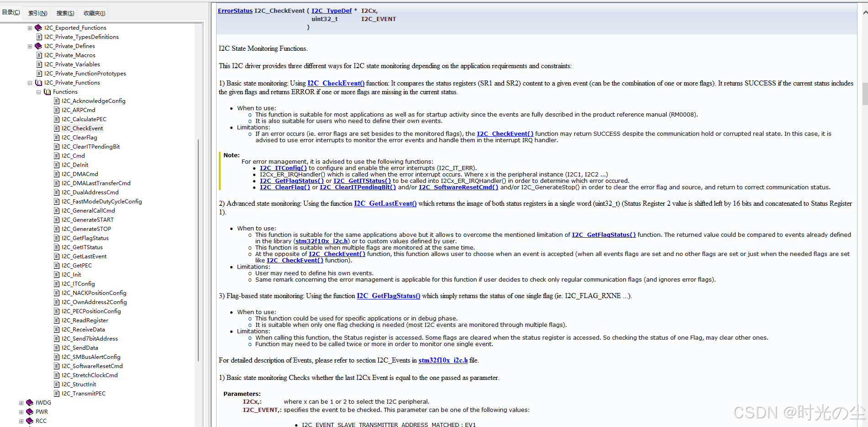Click the page icon of I2C_Init
This screenshot has width=868, height=427.
click(x=57, y=275)
